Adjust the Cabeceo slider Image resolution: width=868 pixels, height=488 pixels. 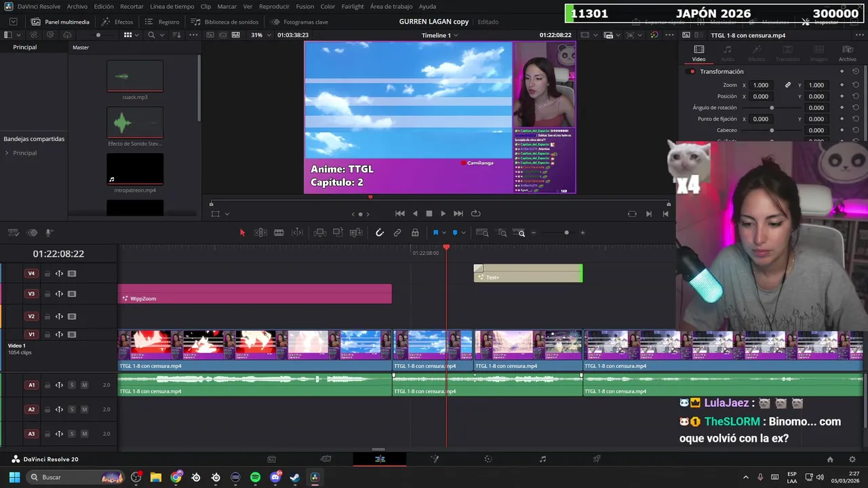tap(772, 130)
